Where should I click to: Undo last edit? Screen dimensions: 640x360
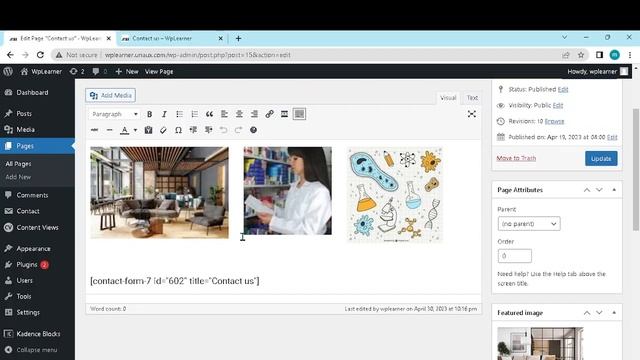click(x=223, y=130)
